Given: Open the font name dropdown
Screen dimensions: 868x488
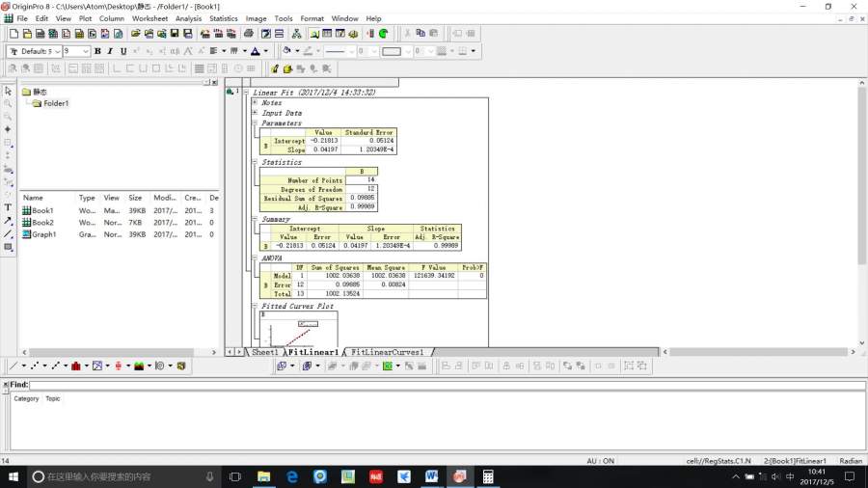Looking at the screenshot, I should coord(56,51).
